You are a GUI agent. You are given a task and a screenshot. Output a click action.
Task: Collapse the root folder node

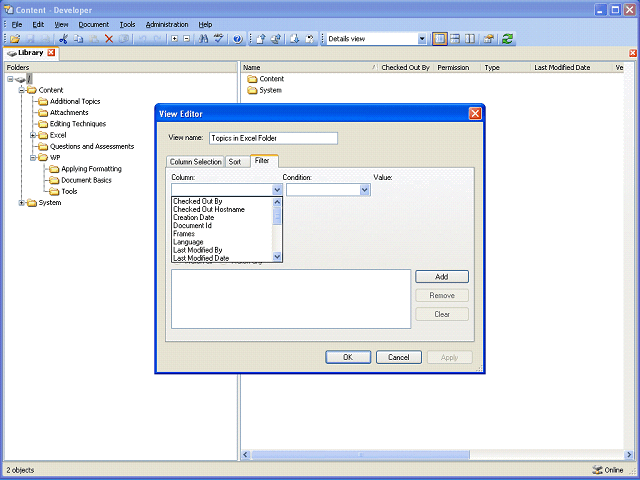10,79
